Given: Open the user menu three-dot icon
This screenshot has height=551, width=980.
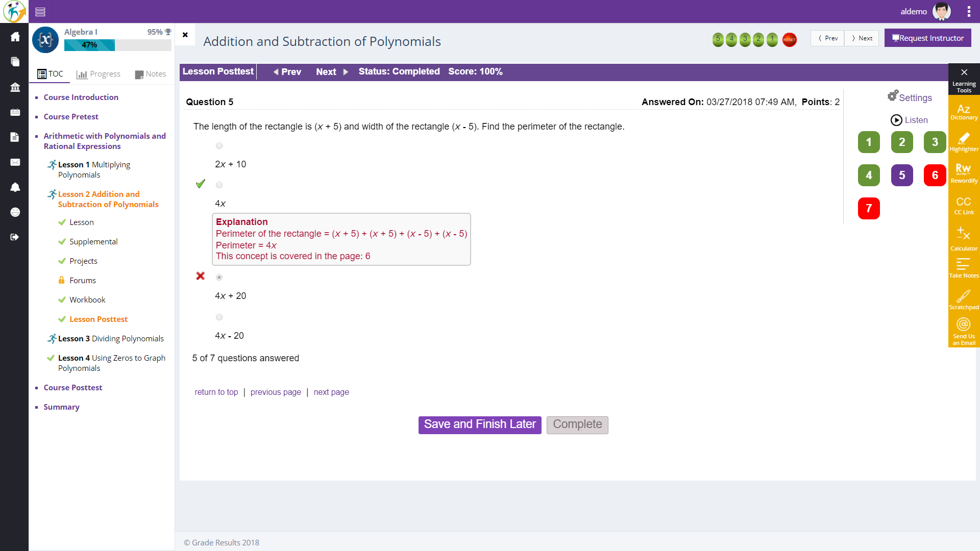Looking at the screenshot, I should [x=968, y=11].
